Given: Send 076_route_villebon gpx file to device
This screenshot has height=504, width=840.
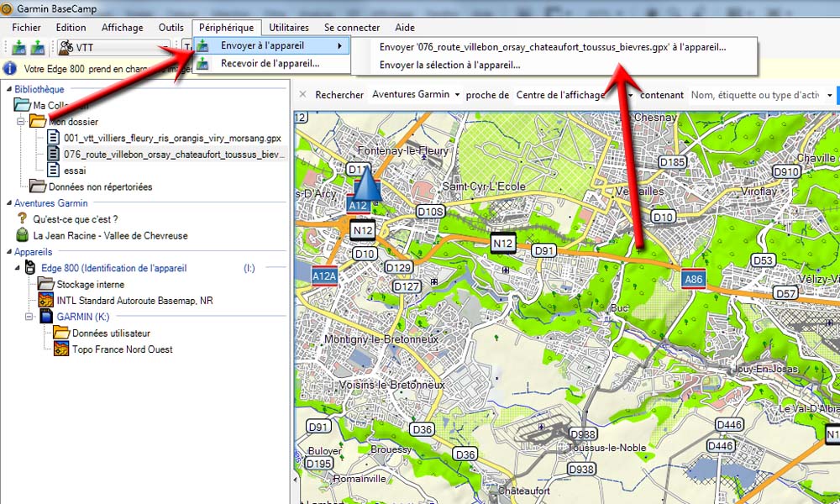Looking at the screenshot, I should (x=553, y=47).
